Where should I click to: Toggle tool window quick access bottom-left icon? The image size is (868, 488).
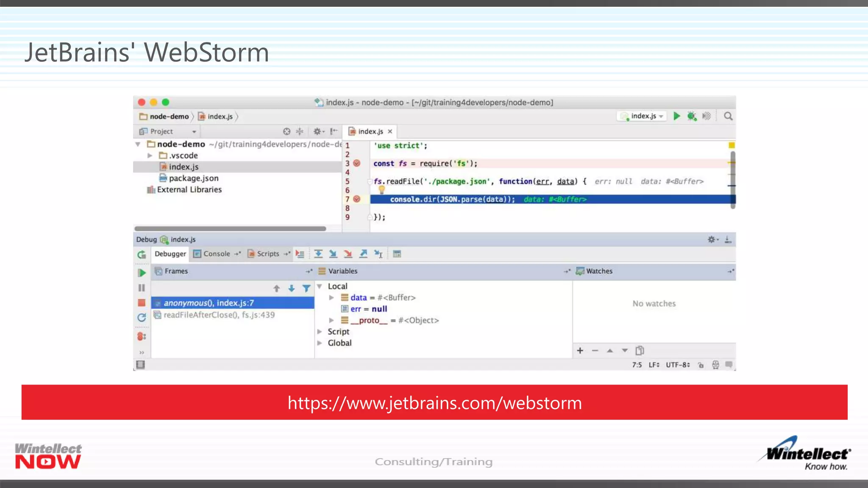point(140,364)
